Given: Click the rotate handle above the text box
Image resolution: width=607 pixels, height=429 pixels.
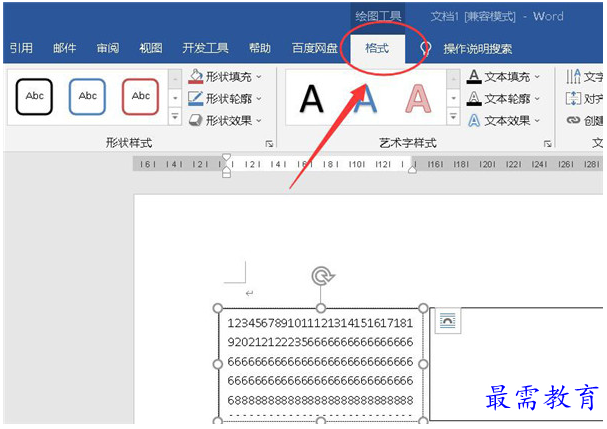Looking at the screenshot, I should coord(322,276).
